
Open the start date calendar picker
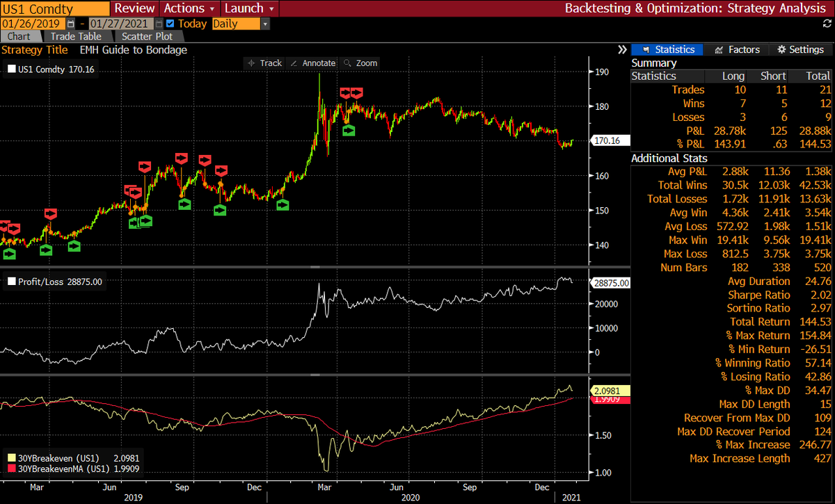69,22
